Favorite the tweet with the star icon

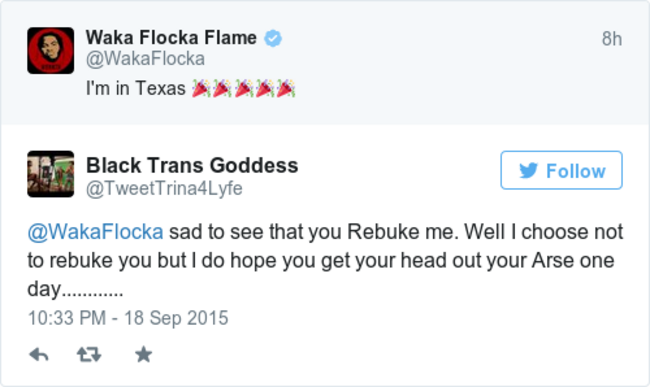point(143,355)
